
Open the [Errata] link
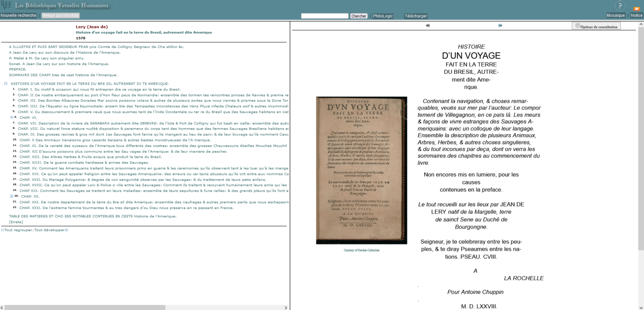point(16,222)
